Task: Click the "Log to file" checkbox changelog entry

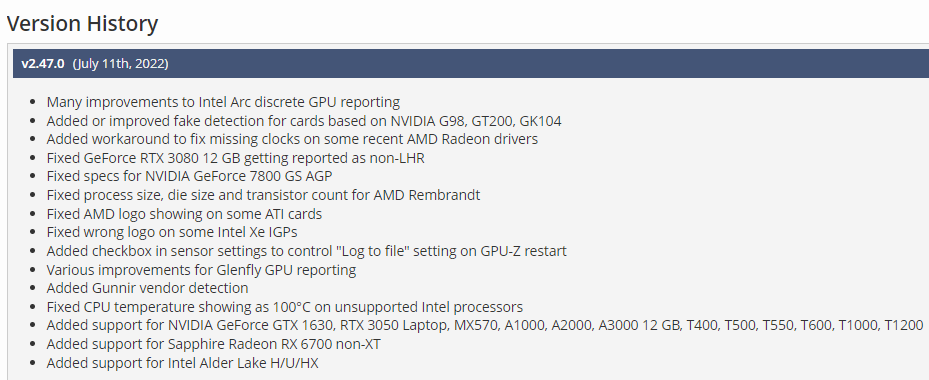Action: (x=306, y=251)
